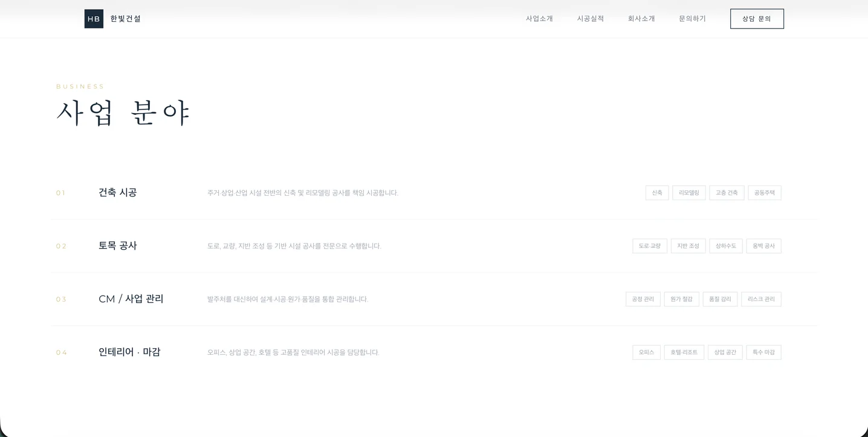The image size is (868, 437).
Task: Click the HB logo icon
Action: click(x=94, y=19)
